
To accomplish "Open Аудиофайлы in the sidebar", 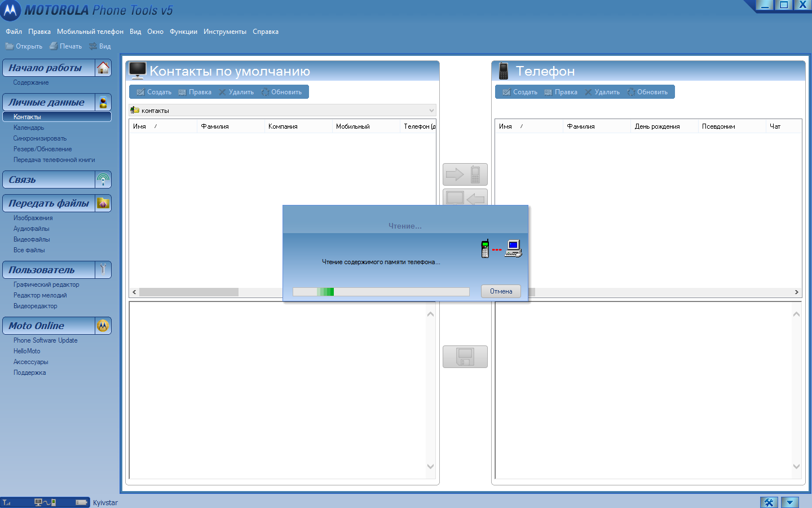I will [x=32, y=229].
